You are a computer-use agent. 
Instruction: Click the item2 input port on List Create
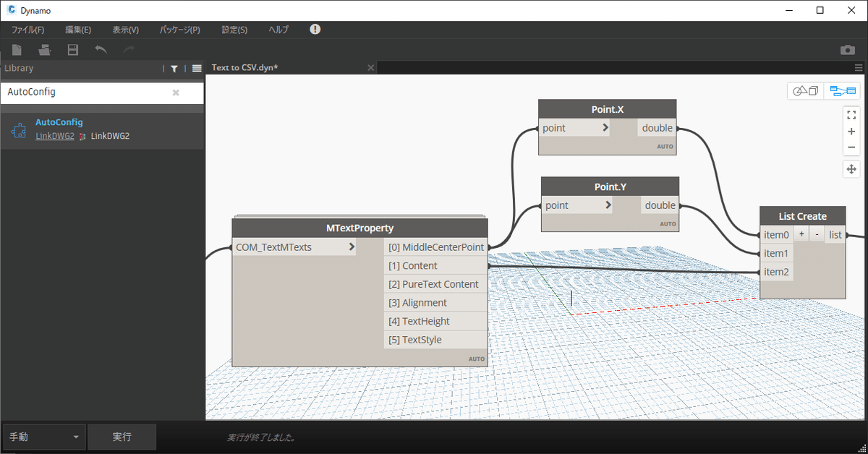click(x=777, y=272)
